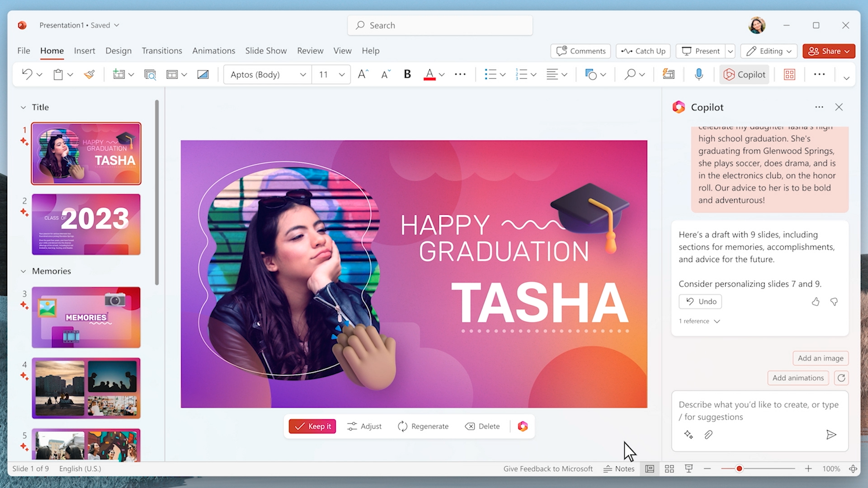Click the Shape effects icon
This screenshot has height=488, width=868.
[x=591, y=74]
